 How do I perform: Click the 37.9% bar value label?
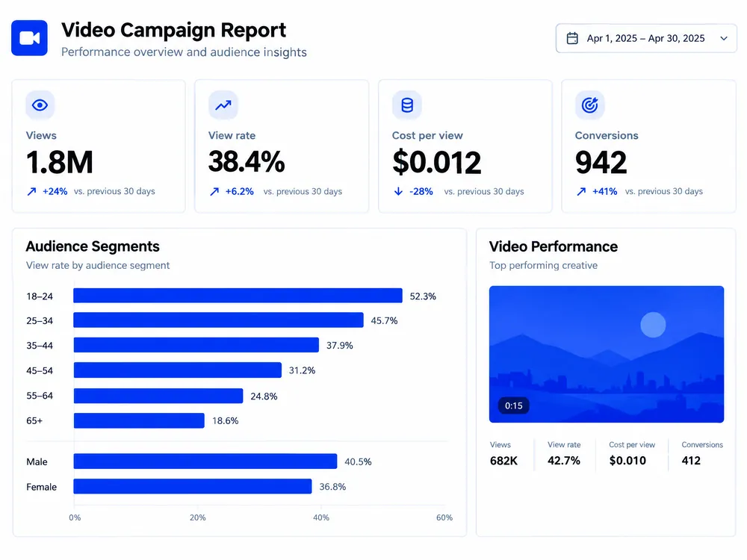[340, 345]
